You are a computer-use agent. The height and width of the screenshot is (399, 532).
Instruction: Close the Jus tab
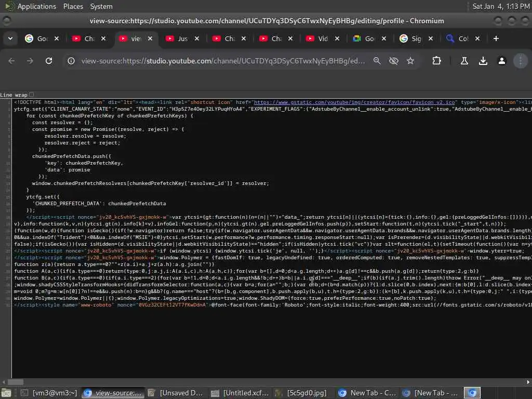[197, 38]
